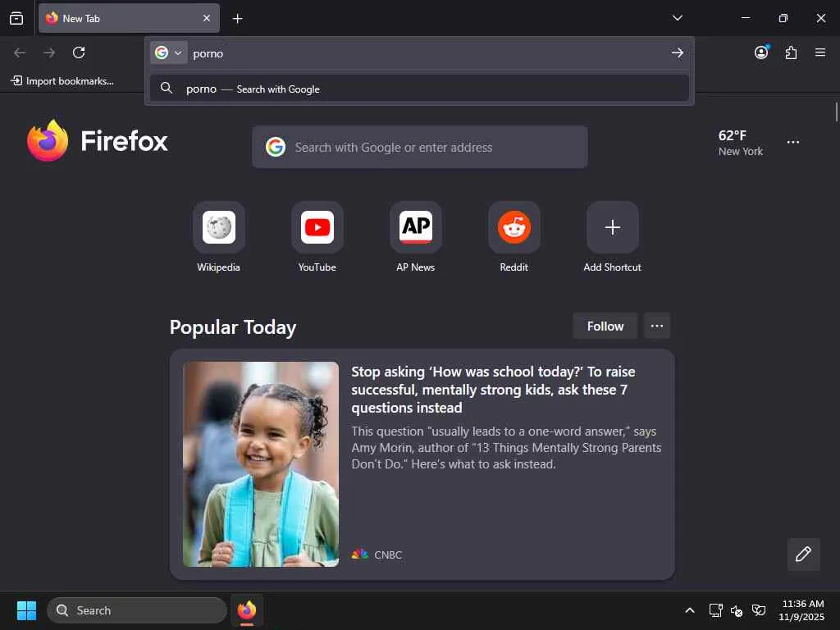This screenshot has height=630, width=840.
Task: Open the Firefox View icon beside the tab strip
Action: coord(16,18)
